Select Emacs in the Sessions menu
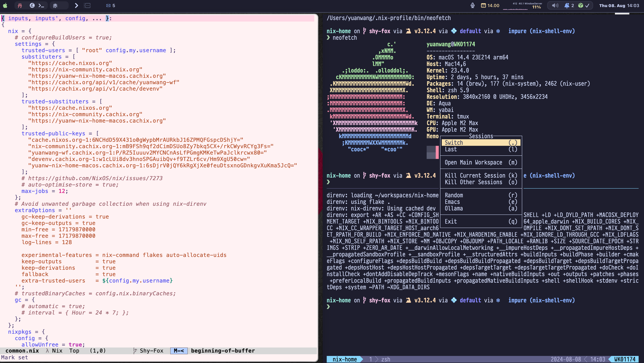This screenshot has width=644, height=363. [x=481, y=202]
